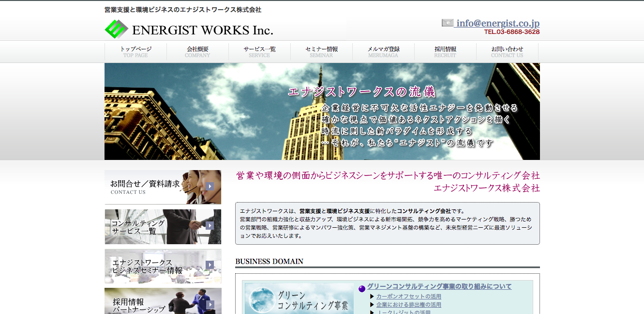Click the エナジストワークスの流儀 hero banner
Screen dimensions: 644x314
(322, 111)
